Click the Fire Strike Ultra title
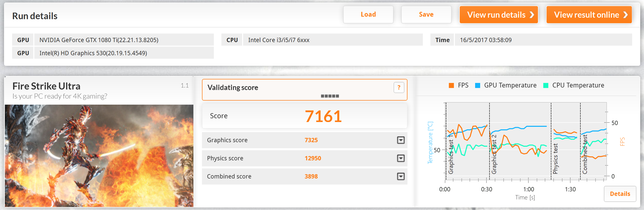 46,86
